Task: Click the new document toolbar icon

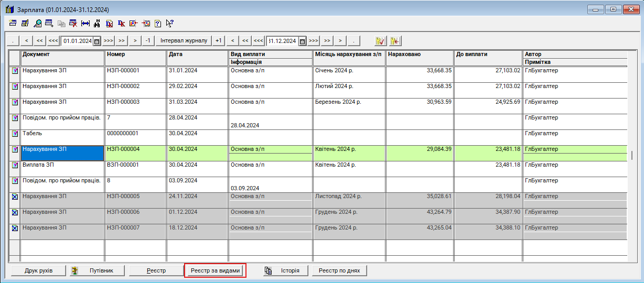Action: tap(13, 23)
